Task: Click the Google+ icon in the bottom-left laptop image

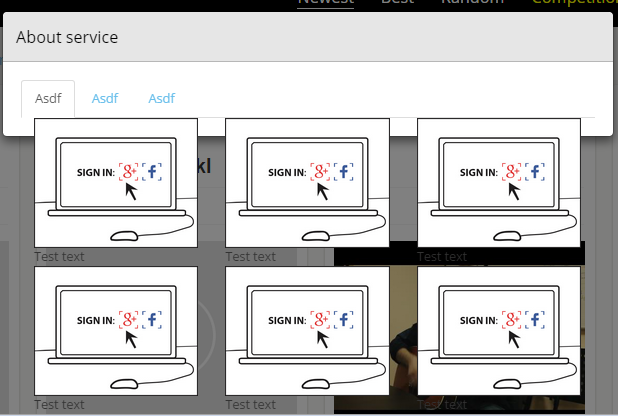Action: tap(128, 320)
